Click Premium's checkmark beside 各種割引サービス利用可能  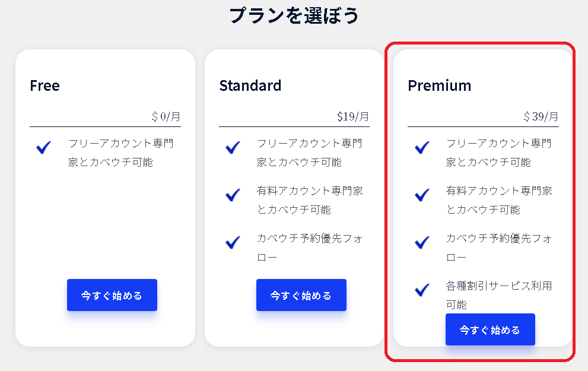(x=422, y=290)
